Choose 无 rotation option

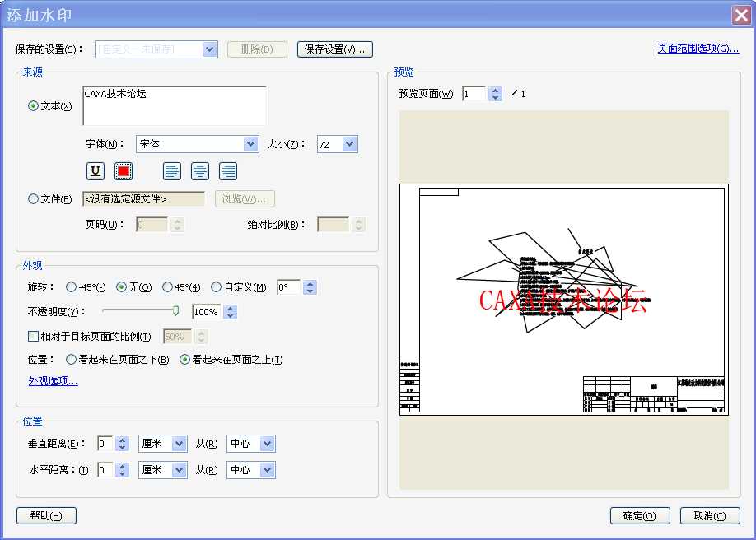tap(122, 286)
